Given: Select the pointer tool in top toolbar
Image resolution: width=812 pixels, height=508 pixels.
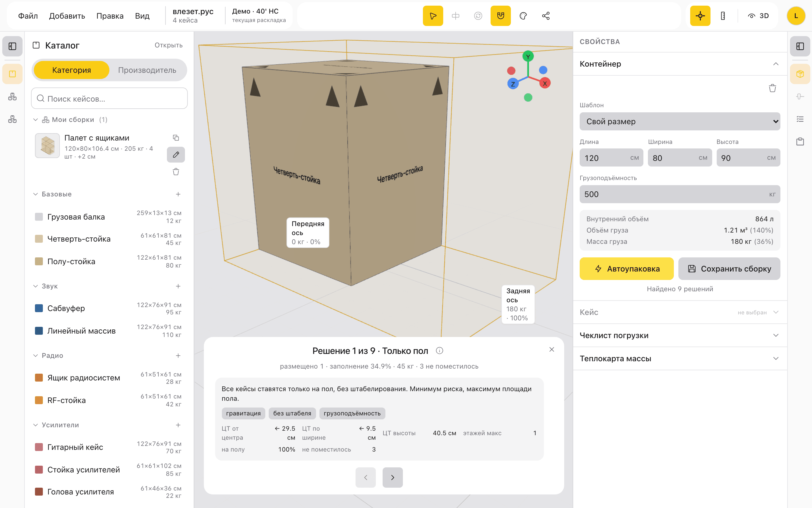Looking at the screenshot, I should (433, 16).
